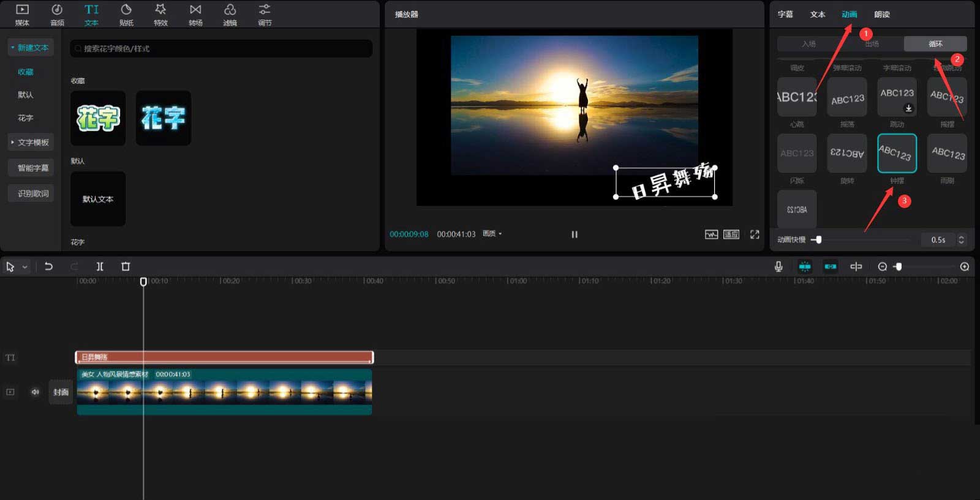Click the undo arrow in timeline toolbar
Screen dimensions: 980x500
[48, 266]
